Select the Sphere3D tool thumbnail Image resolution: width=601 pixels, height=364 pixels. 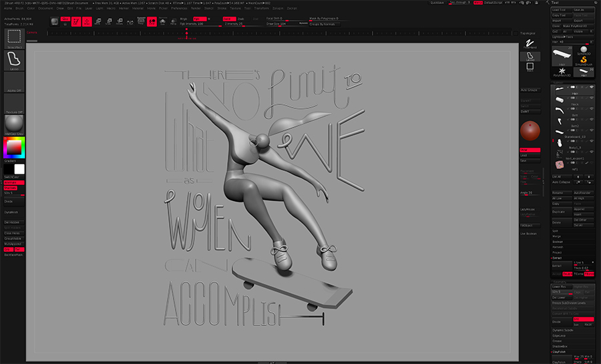[584, 51]
